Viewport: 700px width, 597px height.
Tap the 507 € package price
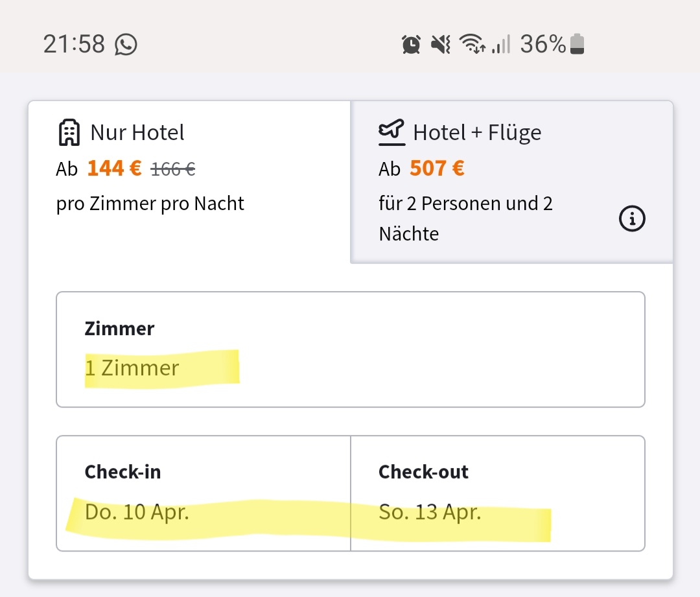coord(437,169)
